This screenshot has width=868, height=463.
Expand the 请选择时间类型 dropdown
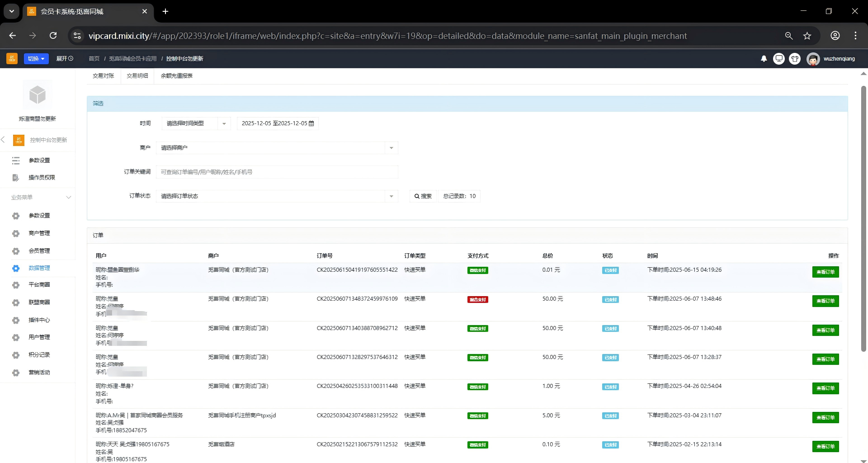click(x=196, y=123)
